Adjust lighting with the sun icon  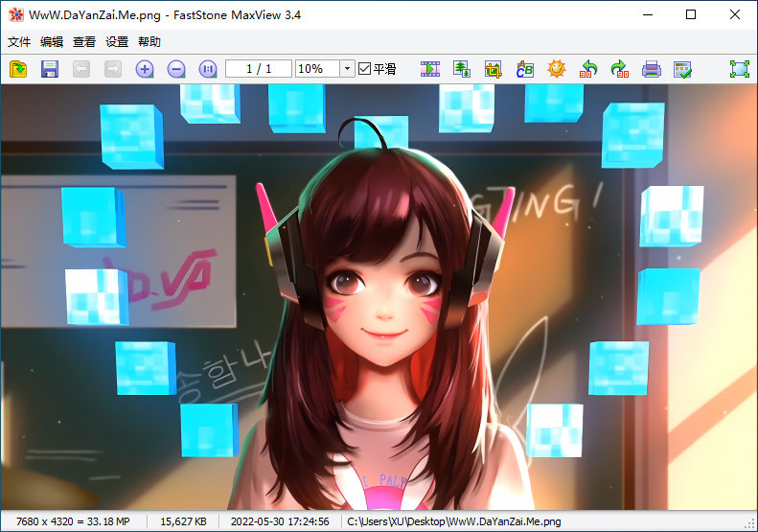click(557, 69)
